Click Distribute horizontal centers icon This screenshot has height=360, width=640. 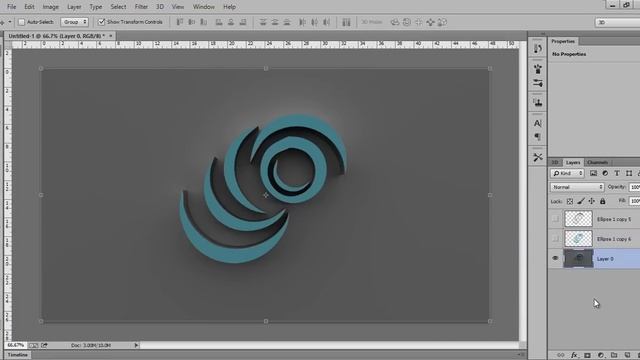tap(314, 22)
